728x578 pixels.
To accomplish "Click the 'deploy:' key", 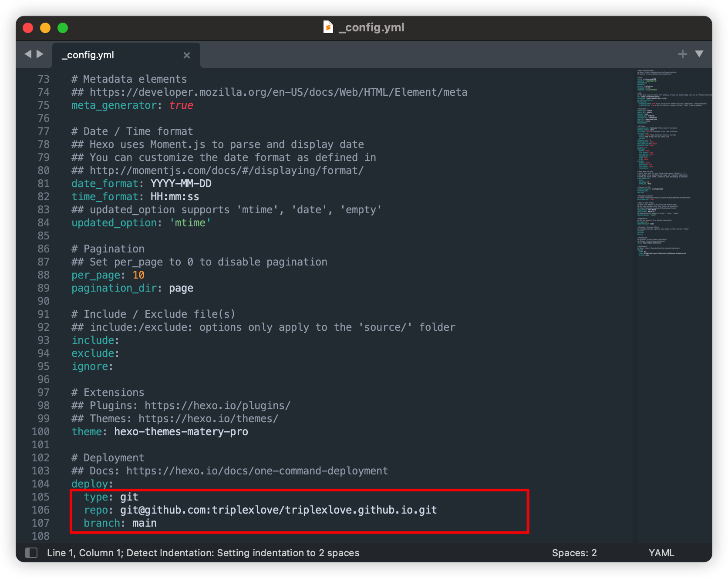I will click(92, 484).
